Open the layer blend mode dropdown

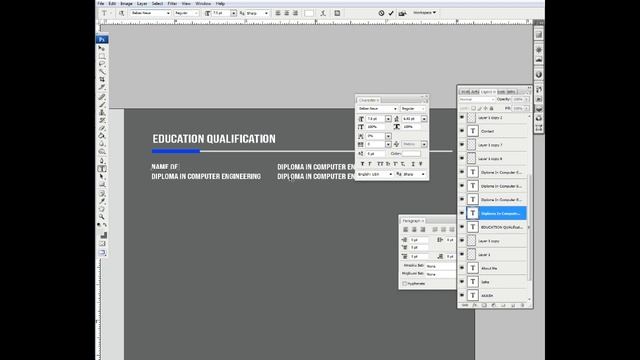477,100
